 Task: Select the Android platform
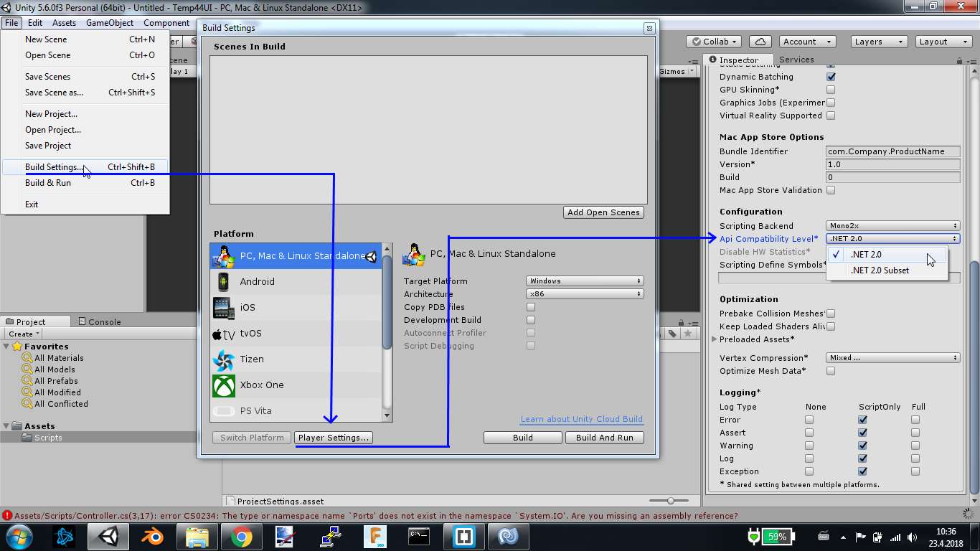[x=296, y=281]
